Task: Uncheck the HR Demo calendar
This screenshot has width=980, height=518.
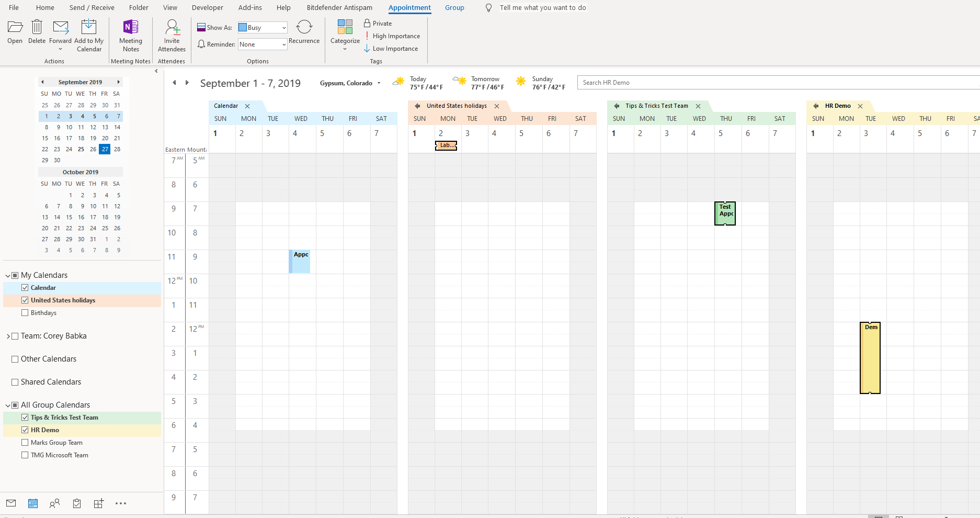Action: click(x=25, y=430)
